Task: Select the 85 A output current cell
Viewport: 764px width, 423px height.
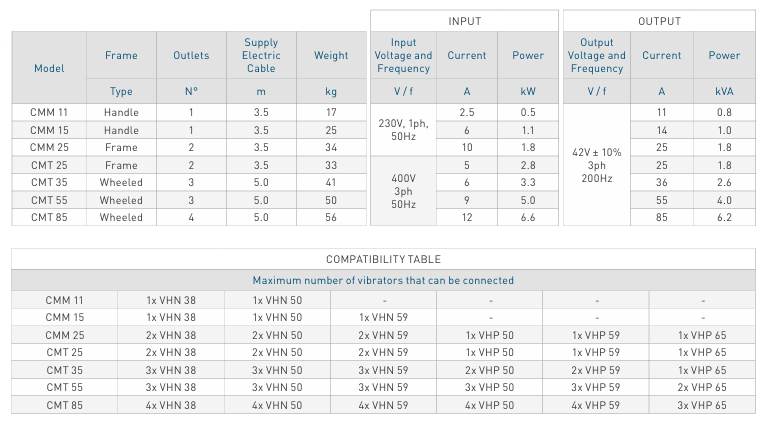Action: [x=661, y=217]
